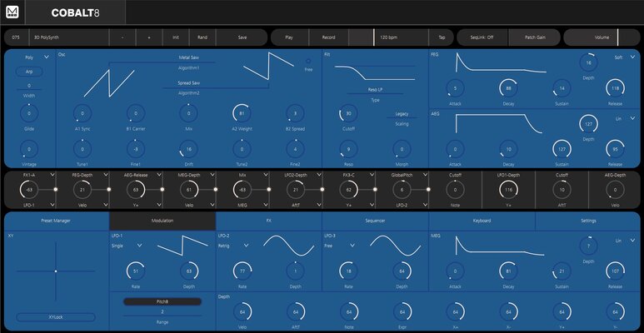Viewport: 644px width, 333px height.
Task: Click the Patch Gain slider
Action: 534,37
